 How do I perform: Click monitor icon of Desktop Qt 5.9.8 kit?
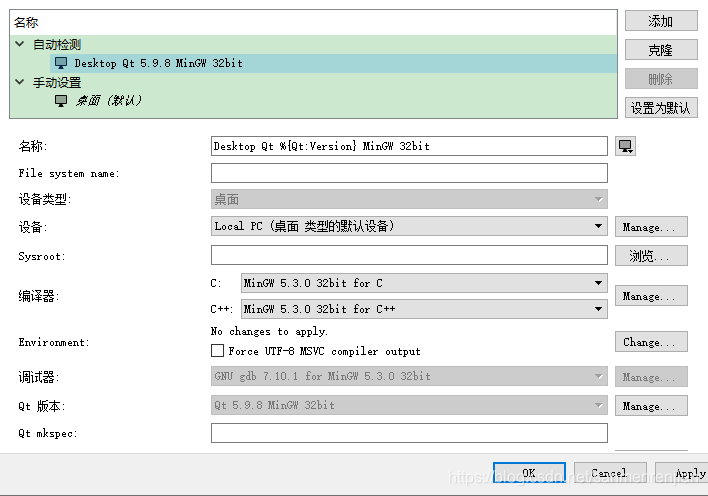[61, 63]
